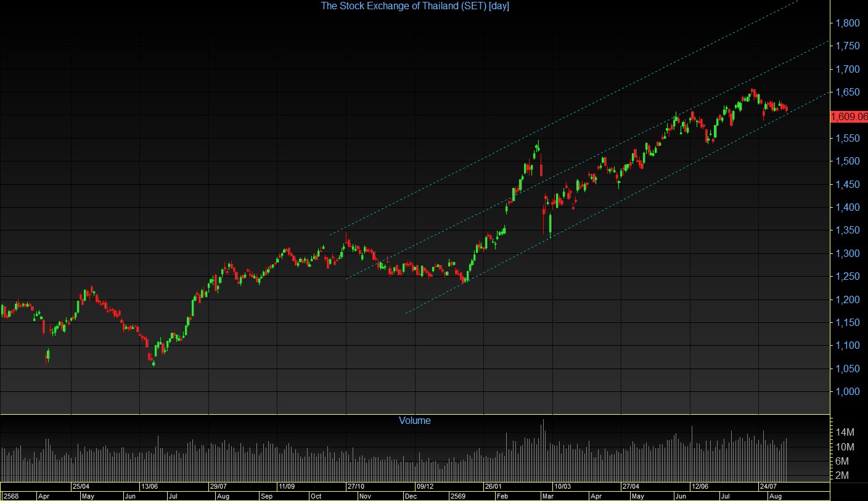Image resolution: width=868 pixels, height=501 pixels.
Task: Click the 26/01 date label
Action: click(493, 486)
